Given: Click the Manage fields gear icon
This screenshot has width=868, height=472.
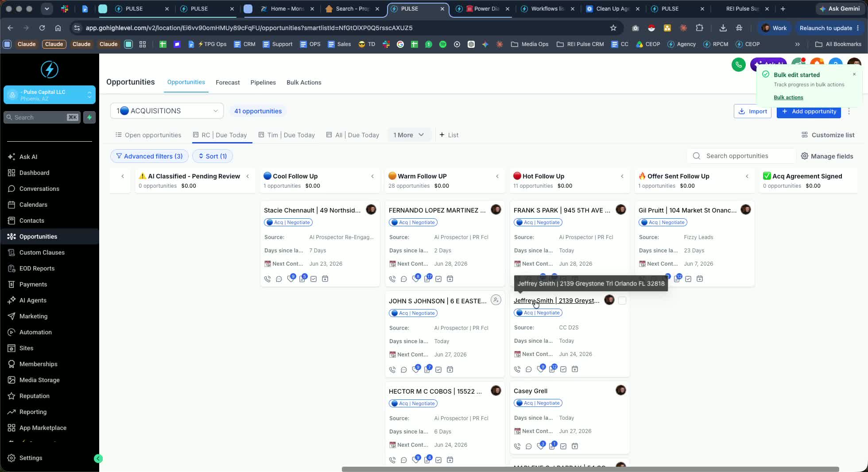Looking at the screenshot, I should tap(805, 156).
